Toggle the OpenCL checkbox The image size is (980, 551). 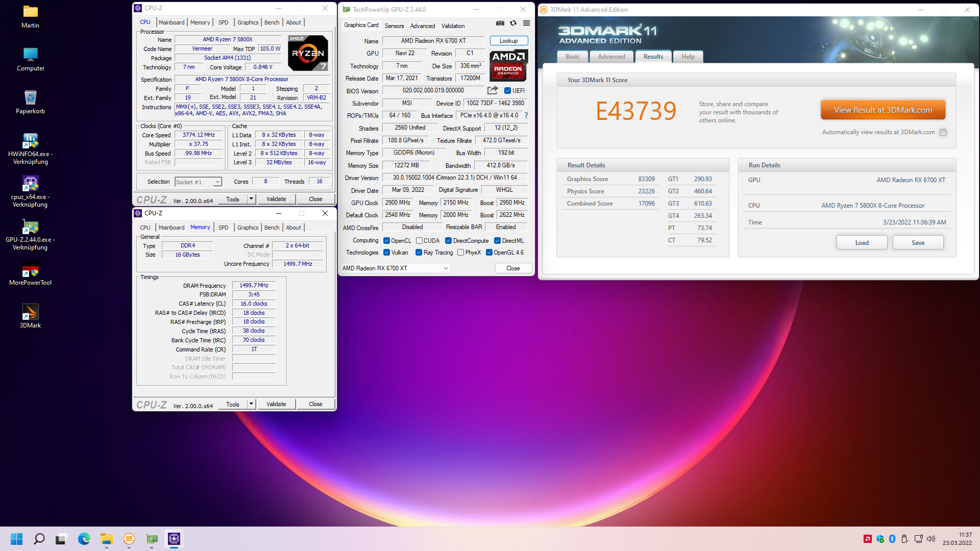[386, 241]
